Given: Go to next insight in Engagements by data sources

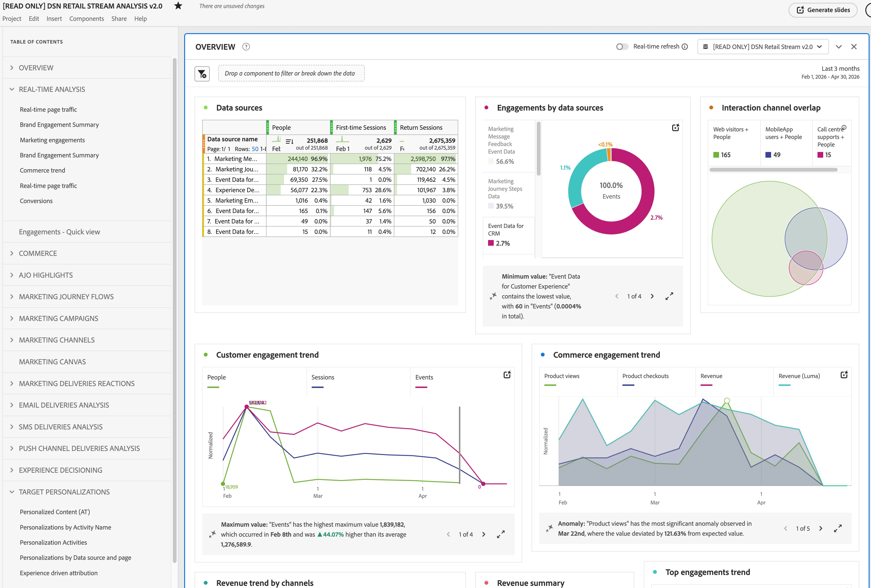Looking at the screenshot, I should (652, 296).
